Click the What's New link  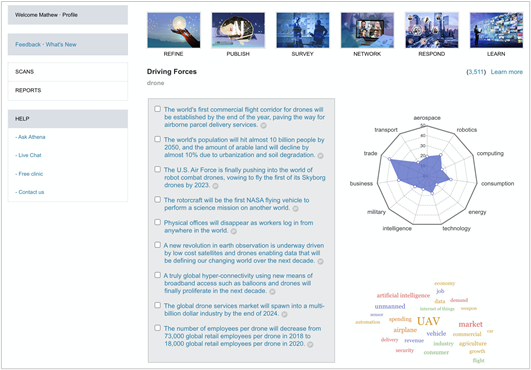pos(61,44)
